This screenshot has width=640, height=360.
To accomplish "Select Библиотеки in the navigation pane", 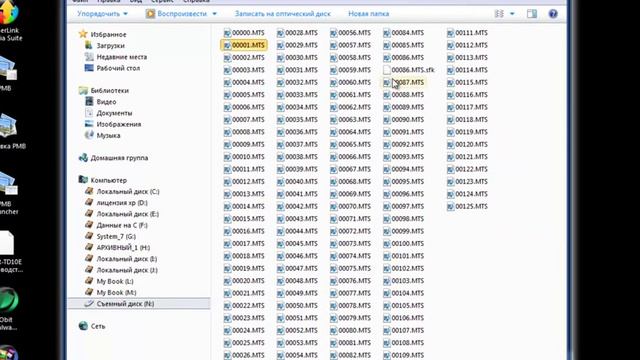I will pos(109,91).
